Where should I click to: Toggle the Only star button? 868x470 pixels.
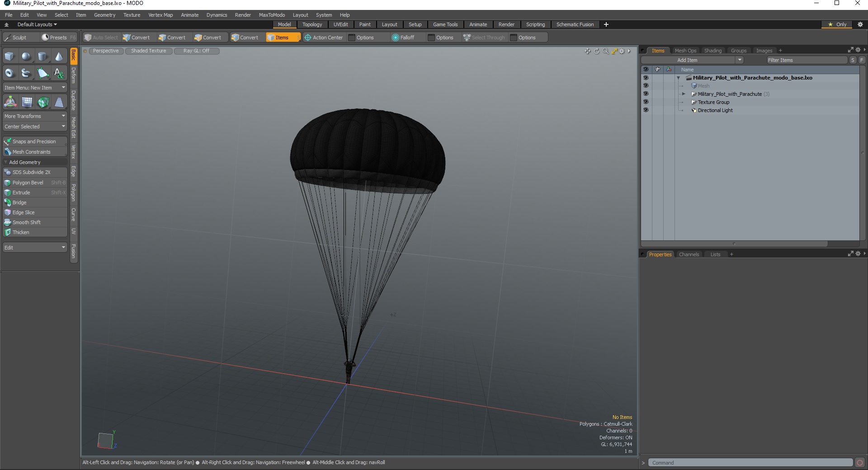837,24
